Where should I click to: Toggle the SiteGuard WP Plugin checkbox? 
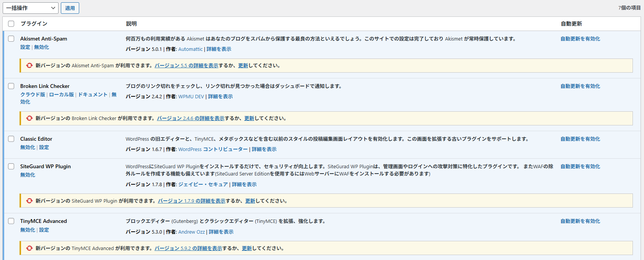11,166
